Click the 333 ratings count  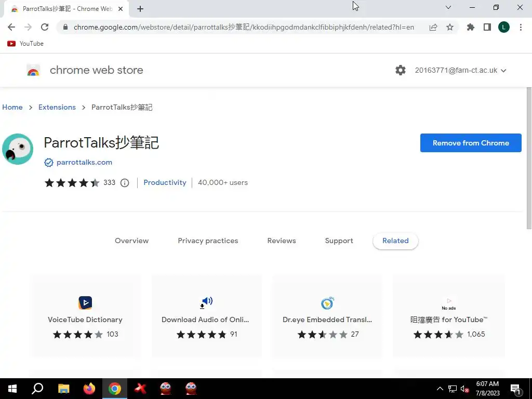click(109, 182)
